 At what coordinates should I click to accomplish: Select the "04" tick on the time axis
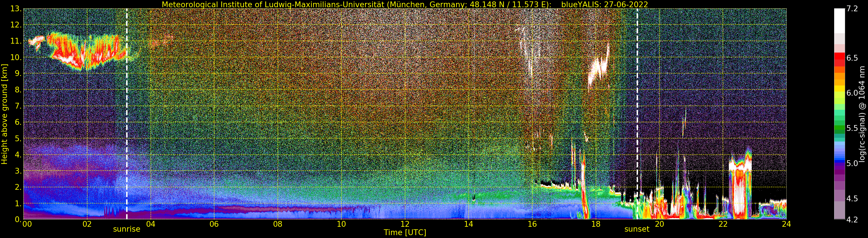click(x=151, y=224)
